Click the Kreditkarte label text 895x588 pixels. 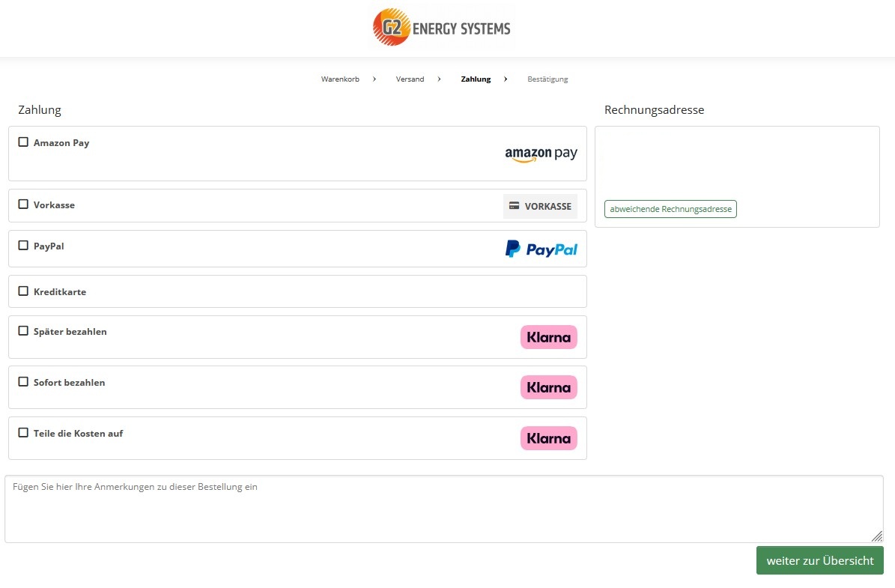coord(60,291)
